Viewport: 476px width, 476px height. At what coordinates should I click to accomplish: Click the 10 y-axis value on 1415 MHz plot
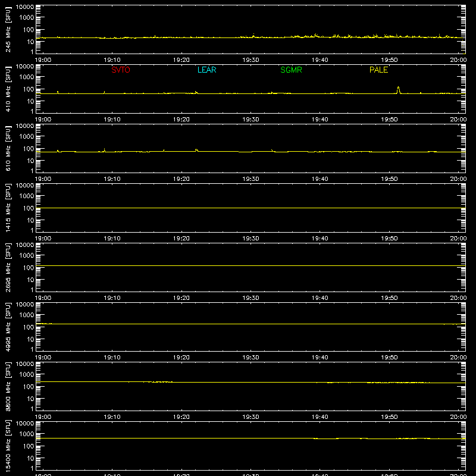point(30,220)
